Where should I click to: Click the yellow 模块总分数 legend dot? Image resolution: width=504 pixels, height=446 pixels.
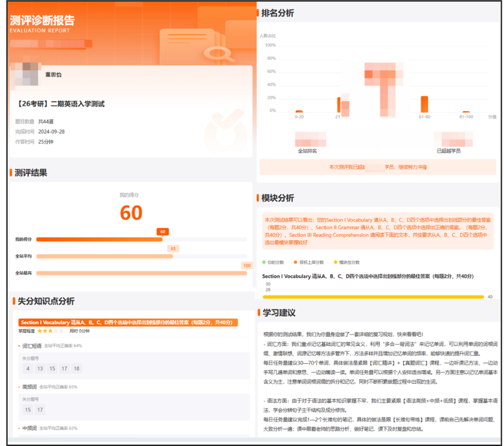tap(336, 262)
